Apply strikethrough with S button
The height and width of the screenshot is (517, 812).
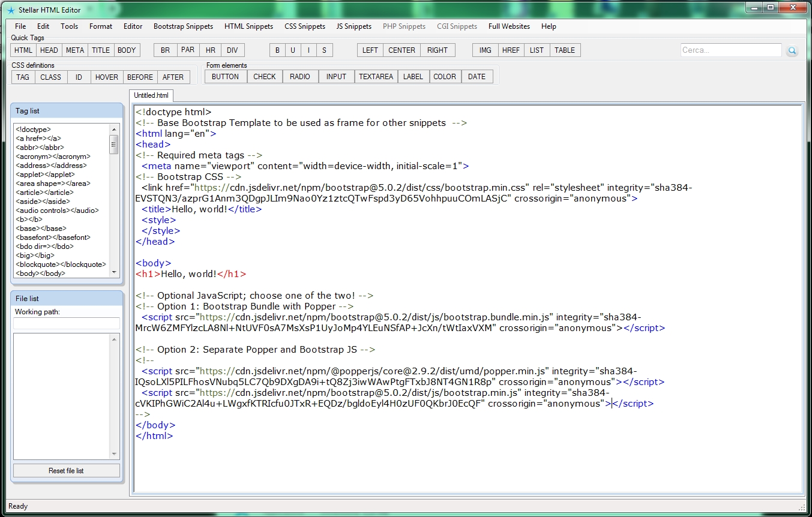click(324, 50)
